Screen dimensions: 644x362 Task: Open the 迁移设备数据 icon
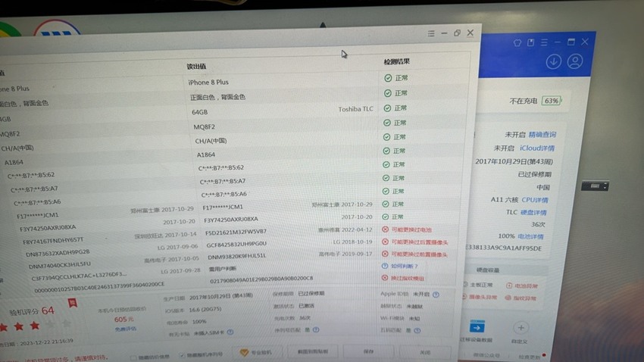477,327
